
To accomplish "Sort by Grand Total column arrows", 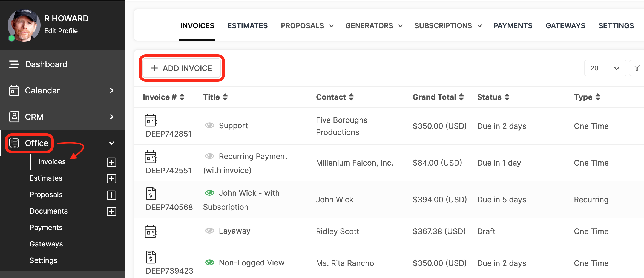I will 461,97.
